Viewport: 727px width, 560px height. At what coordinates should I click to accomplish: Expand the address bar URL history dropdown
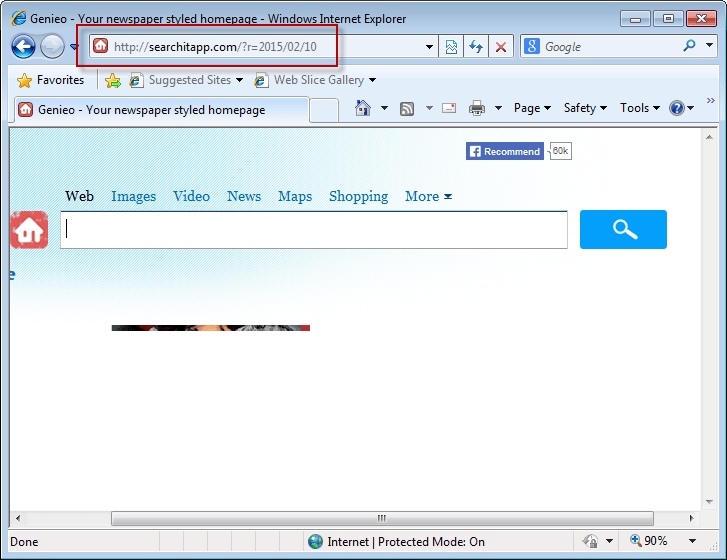point(429,46)
